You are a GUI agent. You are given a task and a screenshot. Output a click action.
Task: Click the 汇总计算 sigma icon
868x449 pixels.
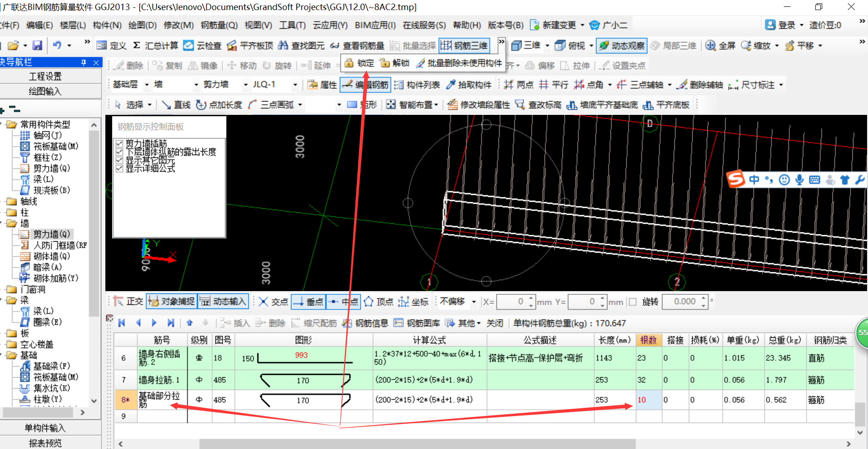(136, 45)
